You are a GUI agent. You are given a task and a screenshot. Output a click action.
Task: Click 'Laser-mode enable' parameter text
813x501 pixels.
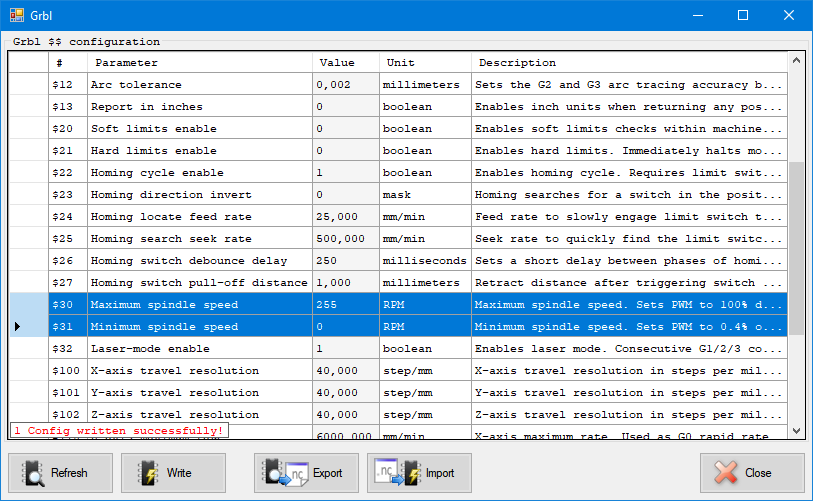150,349
